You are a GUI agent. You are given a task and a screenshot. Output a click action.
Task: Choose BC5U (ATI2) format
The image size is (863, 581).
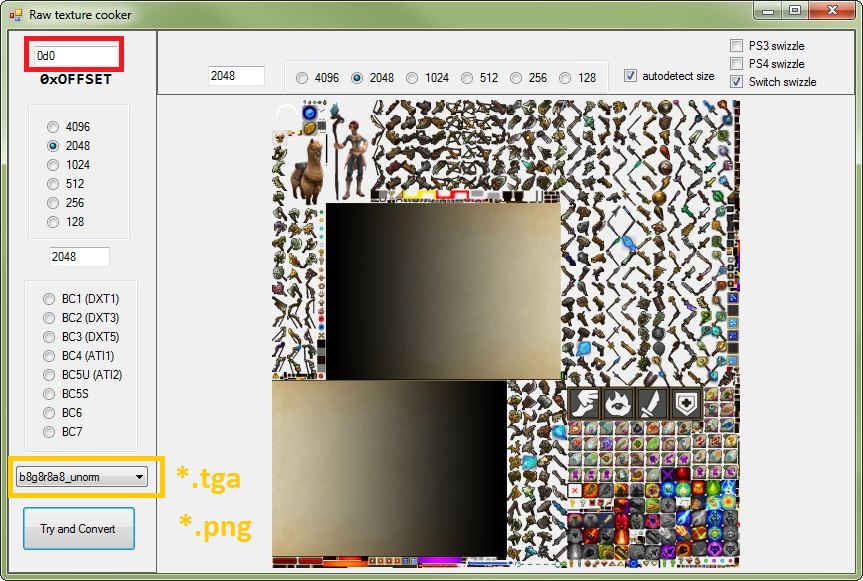tap(49, 375)
